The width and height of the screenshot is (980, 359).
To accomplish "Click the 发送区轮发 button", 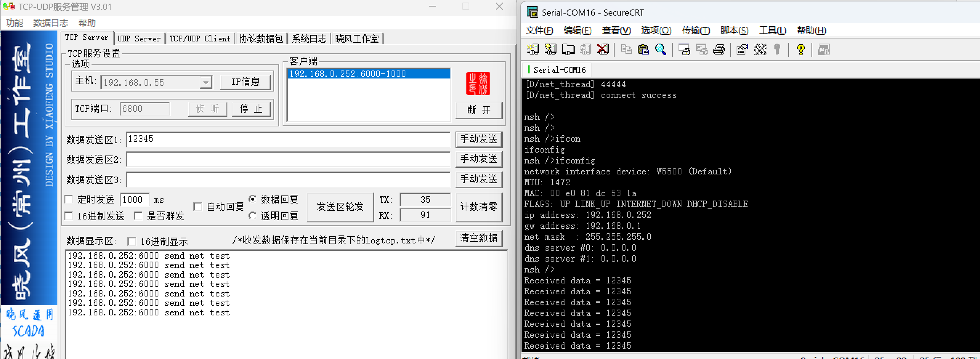I will pyautogui.click(x=340, y=207).
